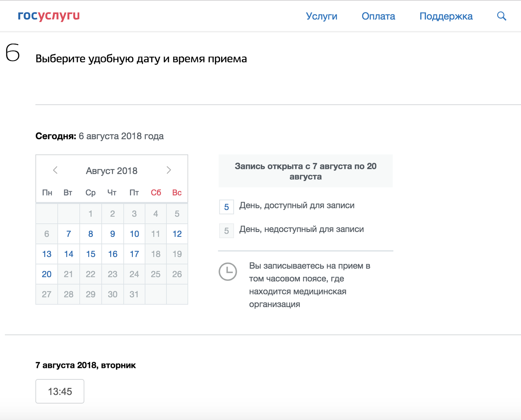Image resolution: width=521 pixels, height=420 pixels.
Task: Click 'Выберите удобную дату и время приема' heading
Action: 141,59
